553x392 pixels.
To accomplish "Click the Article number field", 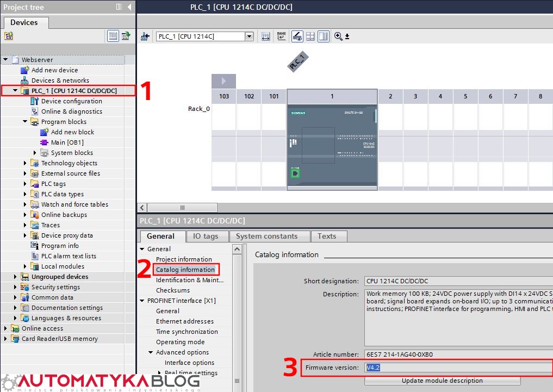I will [x=458, y=354].
